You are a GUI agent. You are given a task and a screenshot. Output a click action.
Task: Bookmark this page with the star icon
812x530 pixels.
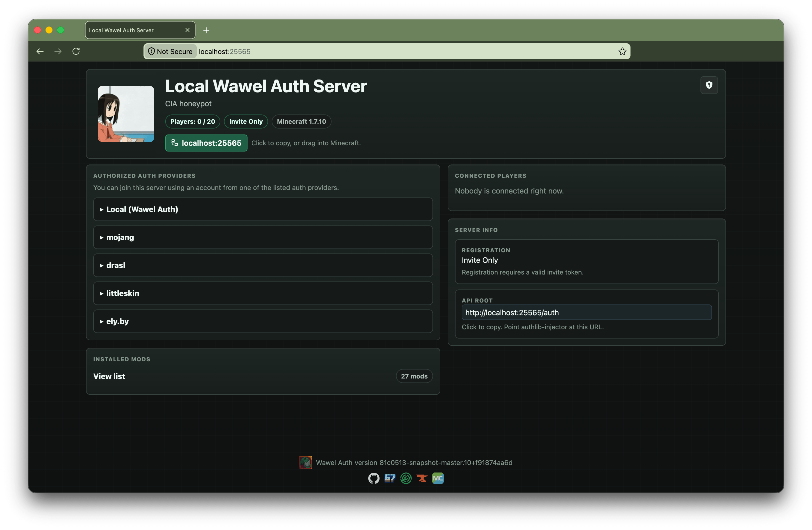pyautogui.click(x=622, y=51)
